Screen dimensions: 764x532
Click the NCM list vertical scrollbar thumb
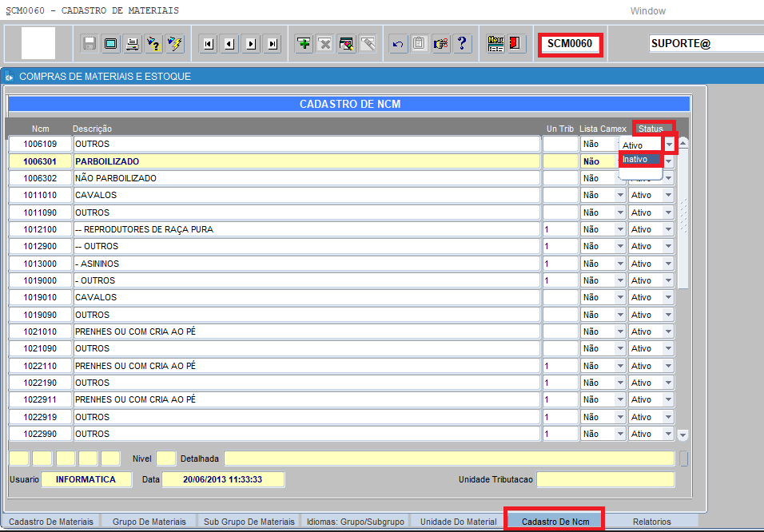coord(683,218)
